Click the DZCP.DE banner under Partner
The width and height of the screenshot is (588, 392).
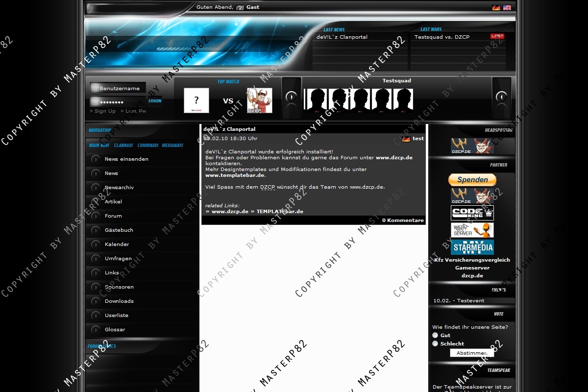(472, 196)
